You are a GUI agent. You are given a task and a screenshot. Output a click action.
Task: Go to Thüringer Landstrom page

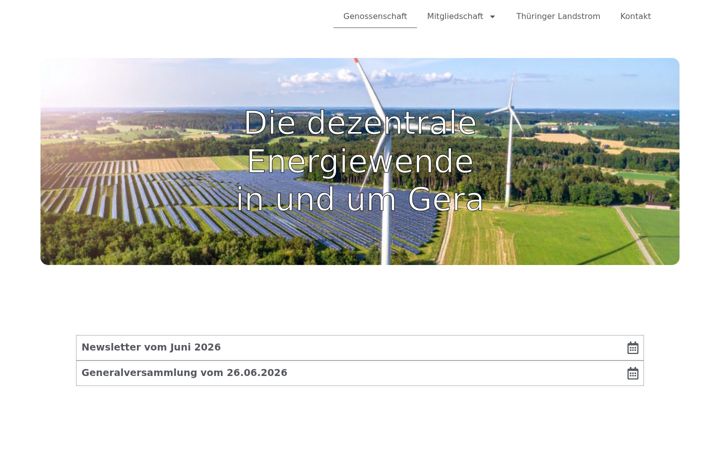pyautogui.click(x=558, y=16)
